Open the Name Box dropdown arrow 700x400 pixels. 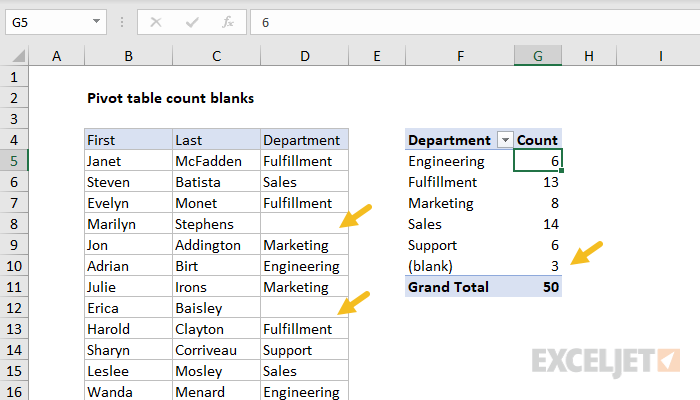(96, 21)
